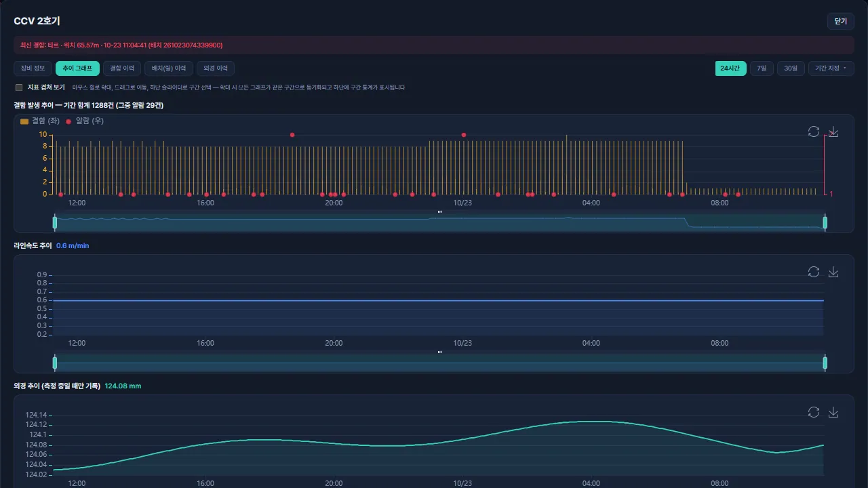Click the 최신 결함 alert banner text

click(121, 45)
